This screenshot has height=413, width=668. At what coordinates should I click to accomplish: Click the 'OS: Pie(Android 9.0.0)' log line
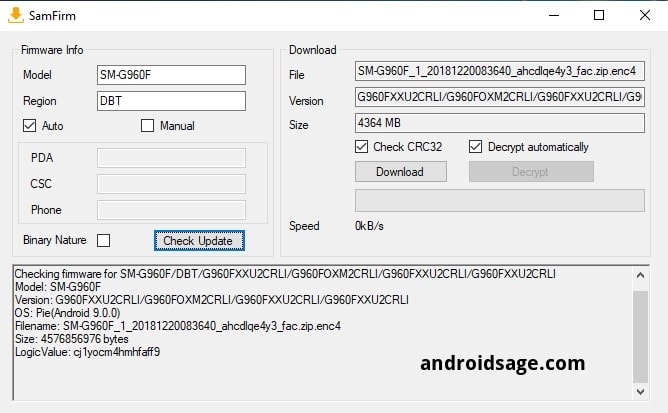pyautogui.click(x=67, y=313)
